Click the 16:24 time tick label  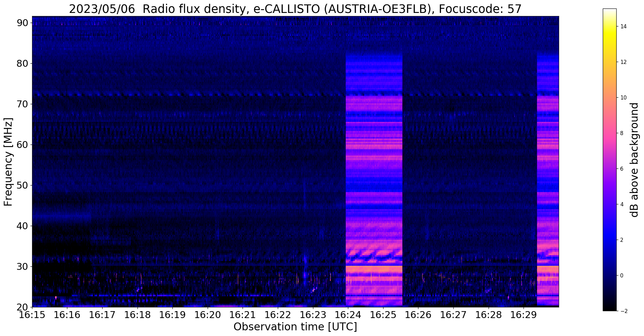348,315
